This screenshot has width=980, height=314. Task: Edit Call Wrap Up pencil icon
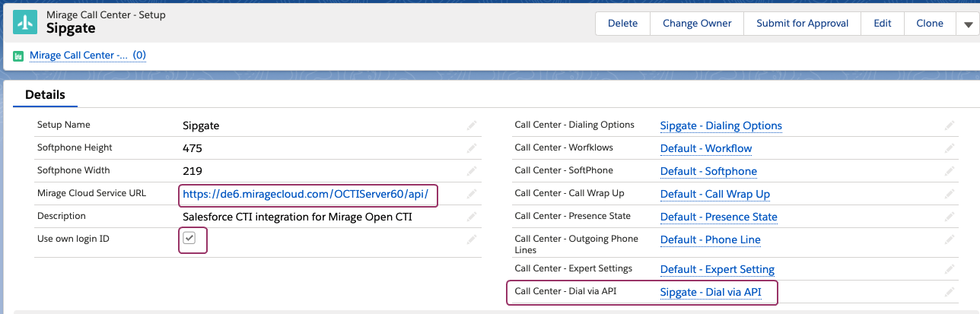[950, 194]
